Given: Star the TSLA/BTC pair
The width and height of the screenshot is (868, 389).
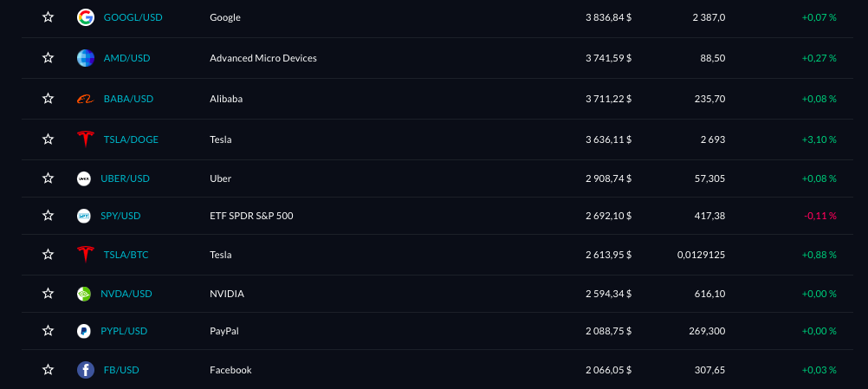Looking at the screenshot, I should [x=49, y=255].
